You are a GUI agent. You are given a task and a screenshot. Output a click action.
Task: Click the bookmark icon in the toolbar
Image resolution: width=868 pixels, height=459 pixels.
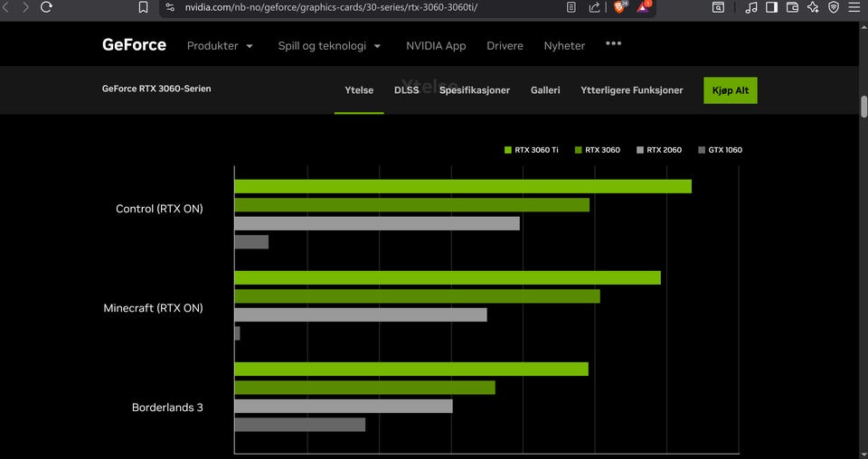143,7
